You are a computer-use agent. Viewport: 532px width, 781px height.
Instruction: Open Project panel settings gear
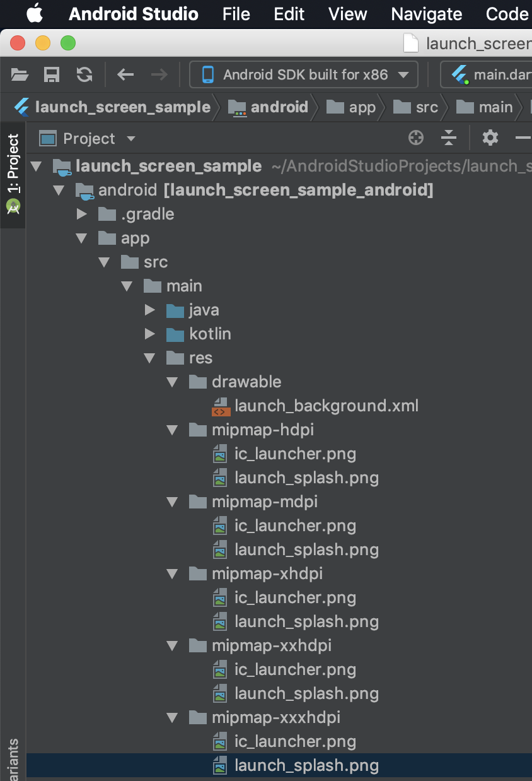tap(490, 138)
